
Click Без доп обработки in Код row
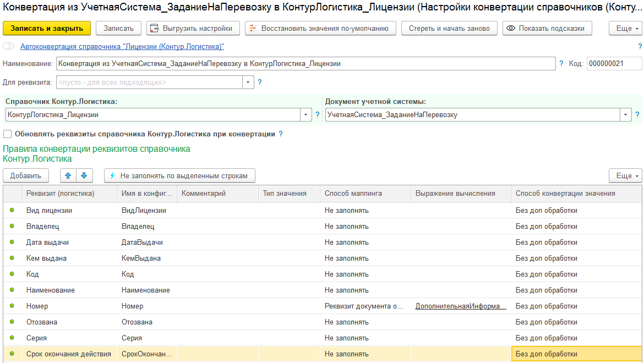pos(576,274)
